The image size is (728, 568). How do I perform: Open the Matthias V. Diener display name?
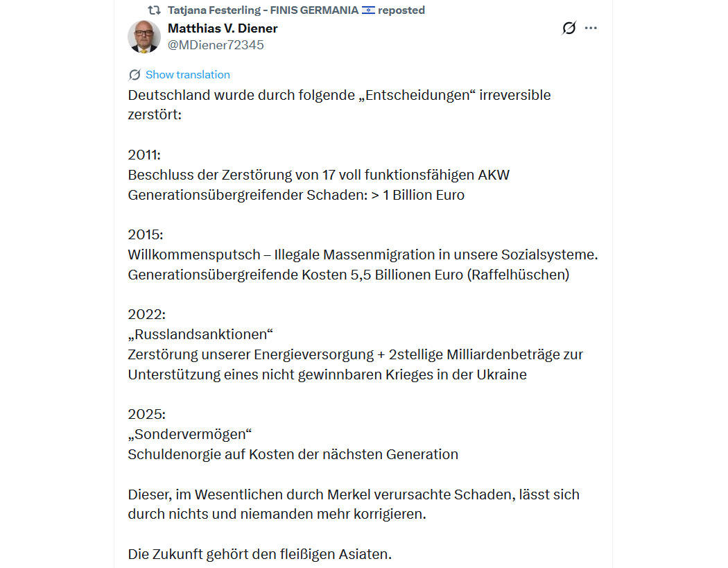[223, 28]
